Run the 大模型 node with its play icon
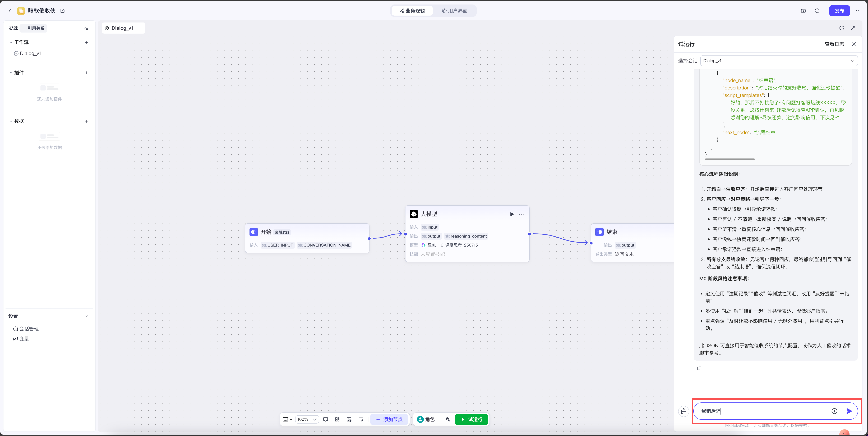 pos(512,214)
